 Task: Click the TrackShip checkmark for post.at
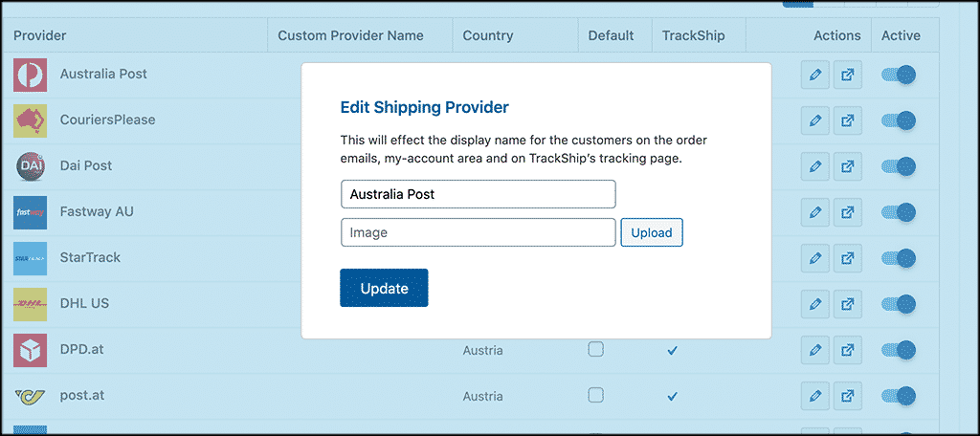tap(672, 396)
